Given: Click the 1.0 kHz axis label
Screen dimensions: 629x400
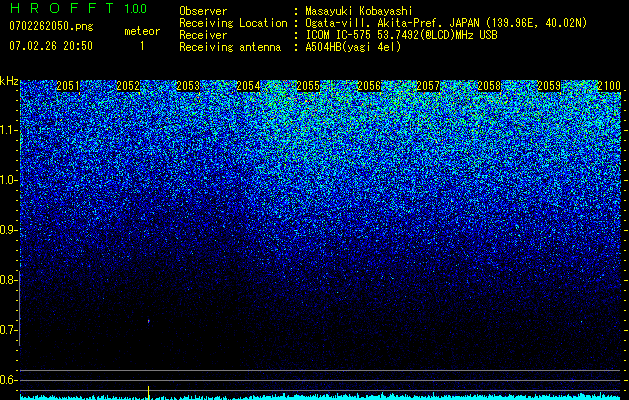Looking at the screenshot, I should pyautogui.click(x=9, y=180).
